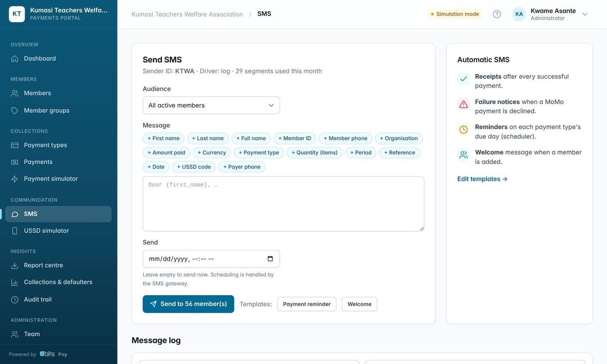Send SMS to 56 members
Image resolution: width=607 pixels, height=364 pixels.
(188, 304)
